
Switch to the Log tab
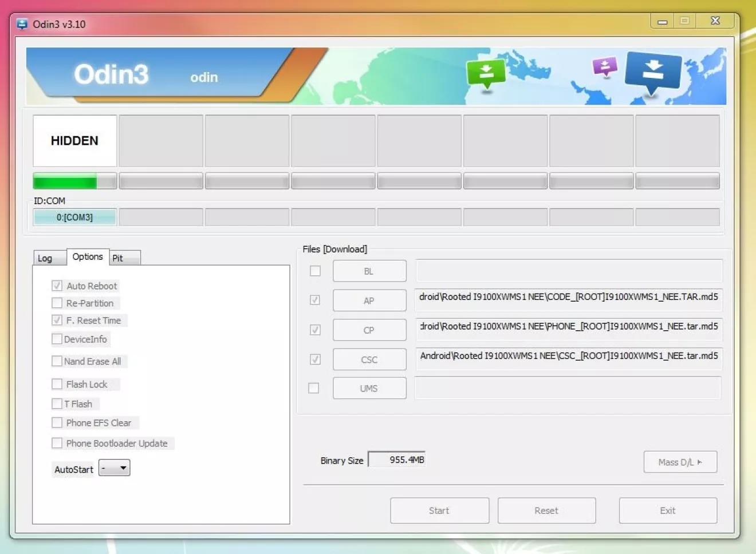(49, 258)
